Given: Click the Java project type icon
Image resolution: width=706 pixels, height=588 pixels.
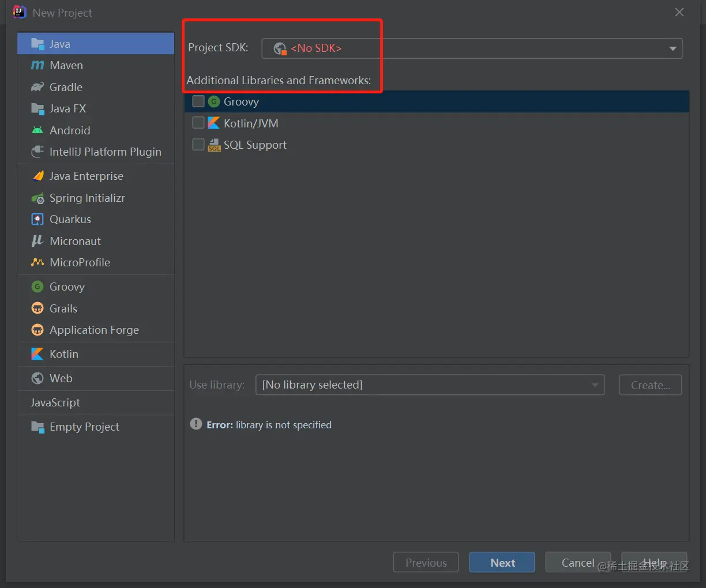Looking at the screenshot, I should click(37, 44).
